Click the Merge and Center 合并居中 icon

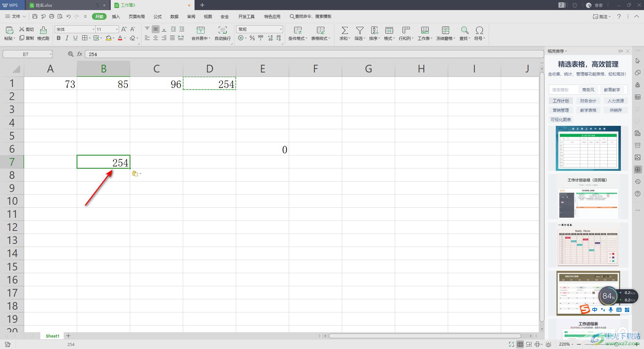201,30
